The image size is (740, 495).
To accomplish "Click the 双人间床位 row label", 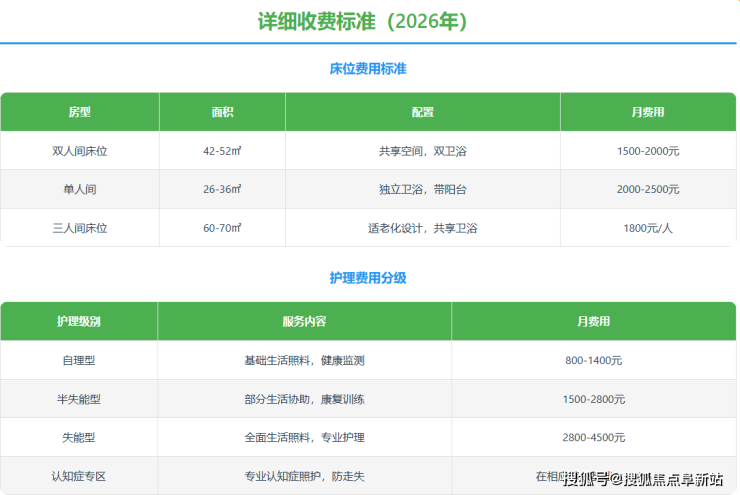I will click(79, 151).
